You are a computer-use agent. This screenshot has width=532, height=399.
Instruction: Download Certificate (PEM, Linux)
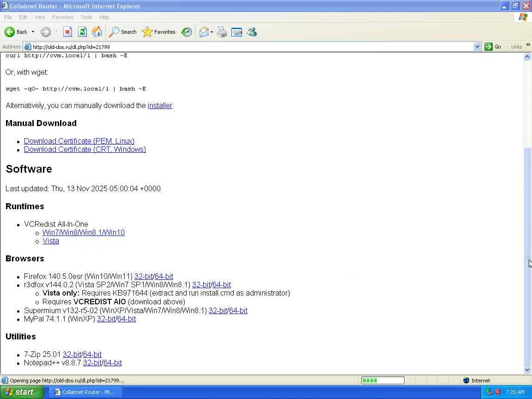[79, 141]
